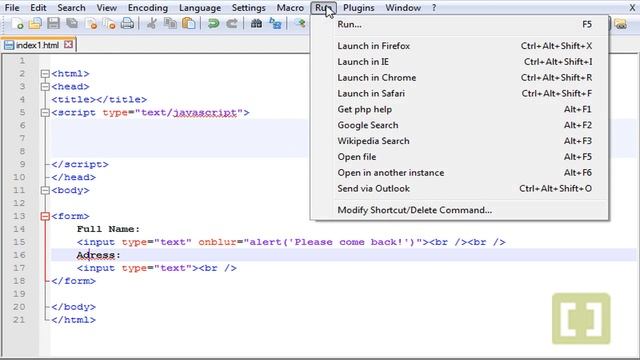Click the Open file toolbar icon
The image size is (640, 360).
35,24
